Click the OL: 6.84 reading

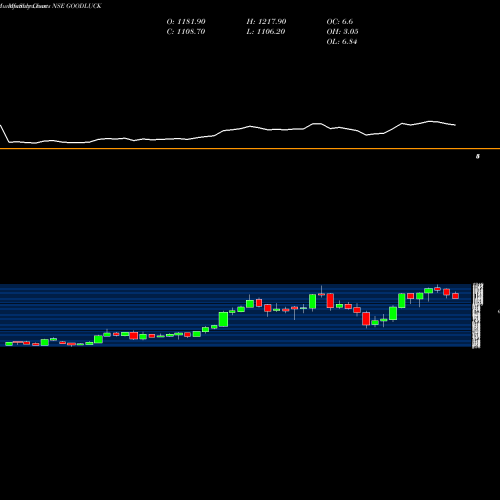tap(342, 42)
